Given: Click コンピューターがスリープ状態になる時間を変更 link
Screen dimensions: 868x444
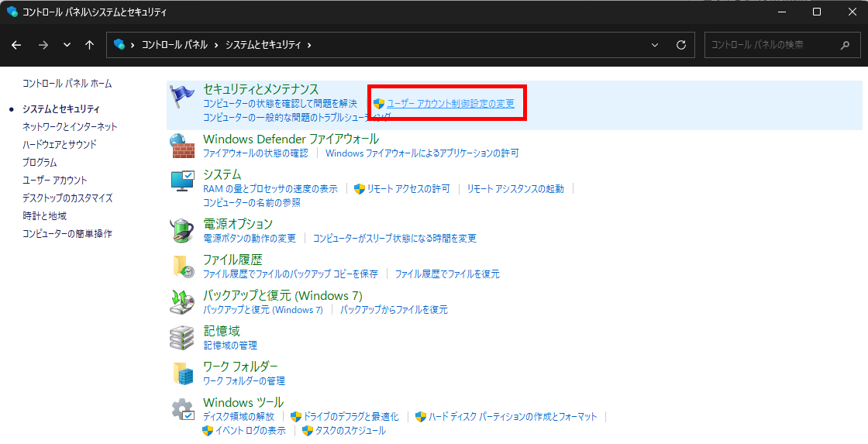Looking at the screenshot, I should (x=394, y=238).
